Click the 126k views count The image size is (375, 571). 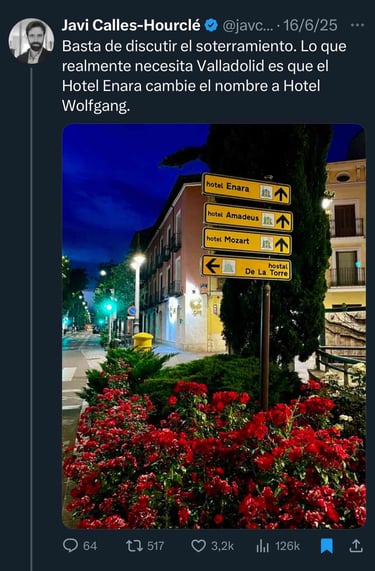[288, 546]
